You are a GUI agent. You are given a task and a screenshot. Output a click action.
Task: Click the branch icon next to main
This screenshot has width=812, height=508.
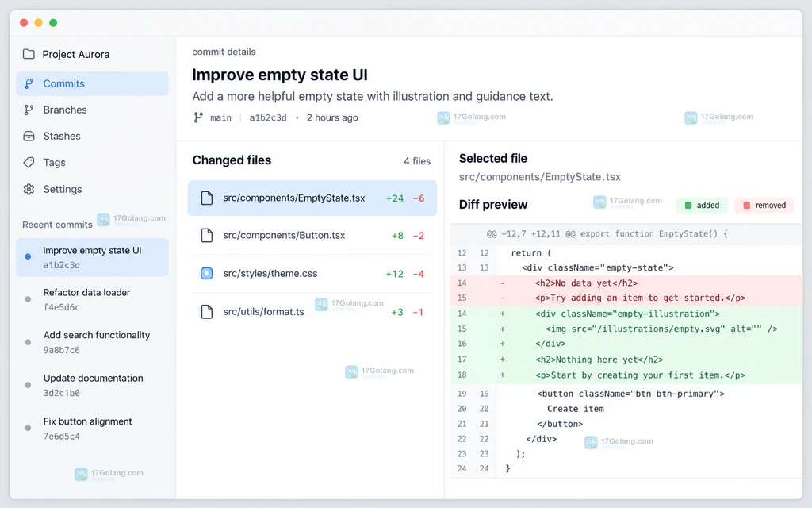click(198, 117)
